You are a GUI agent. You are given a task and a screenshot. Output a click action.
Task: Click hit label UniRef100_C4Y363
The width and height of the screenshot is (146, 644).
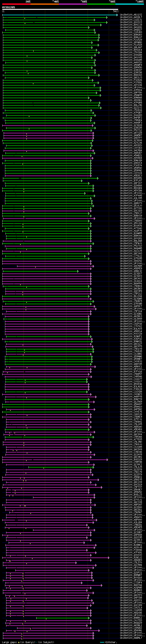point(131,148)
